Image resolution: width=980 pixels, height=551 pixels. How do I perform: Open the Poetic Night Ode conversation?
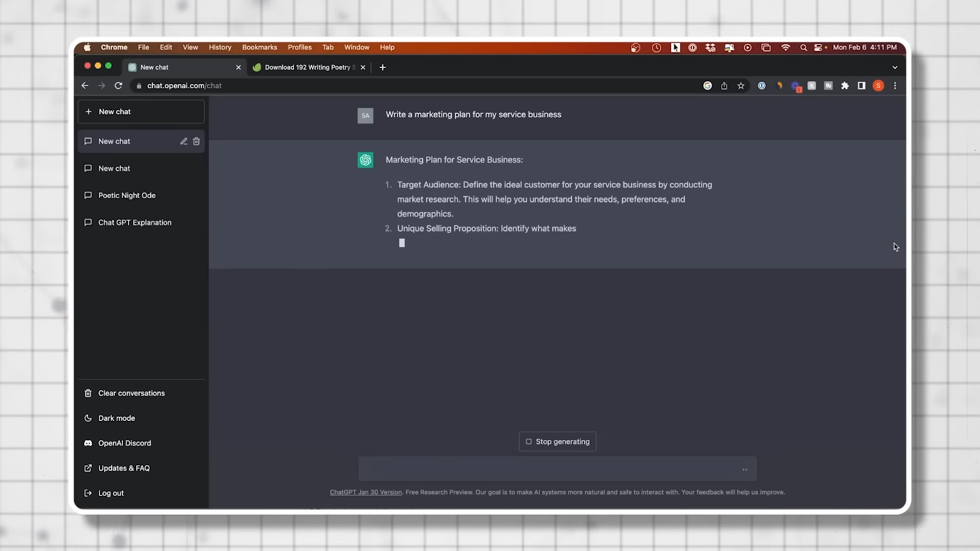[x=127, y=195]
